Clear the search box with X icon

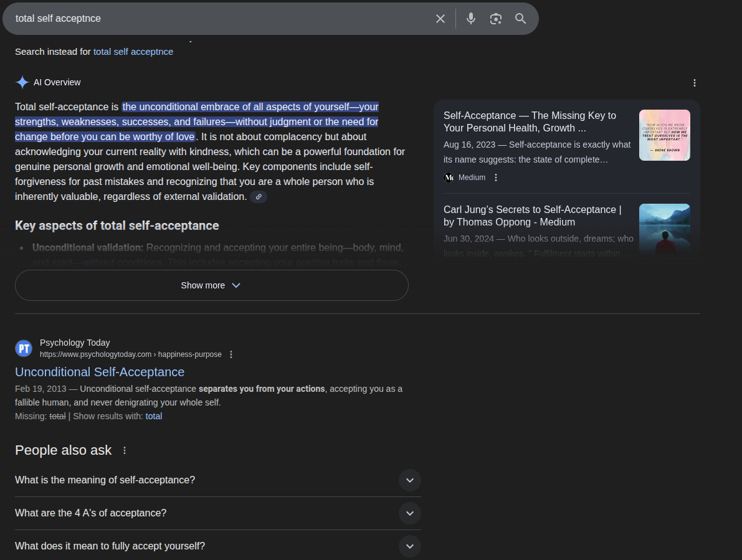coord(440,19)
